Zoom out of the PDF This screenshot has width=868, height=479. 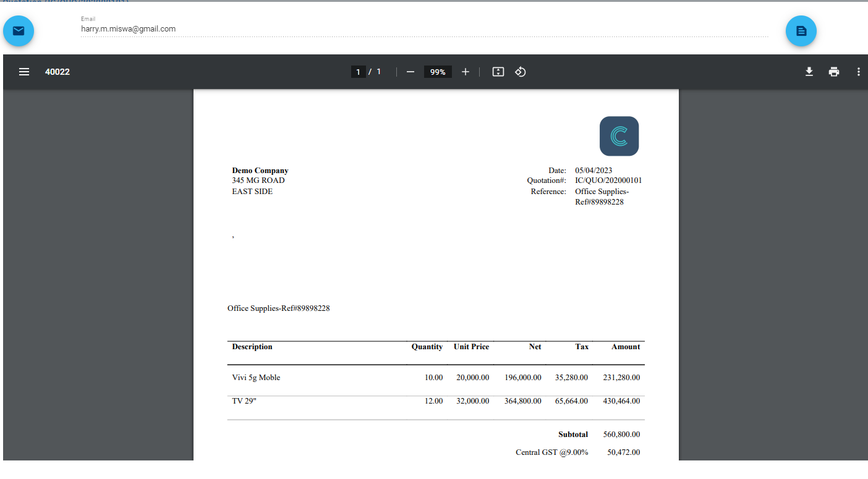click(x=410, y=72)
